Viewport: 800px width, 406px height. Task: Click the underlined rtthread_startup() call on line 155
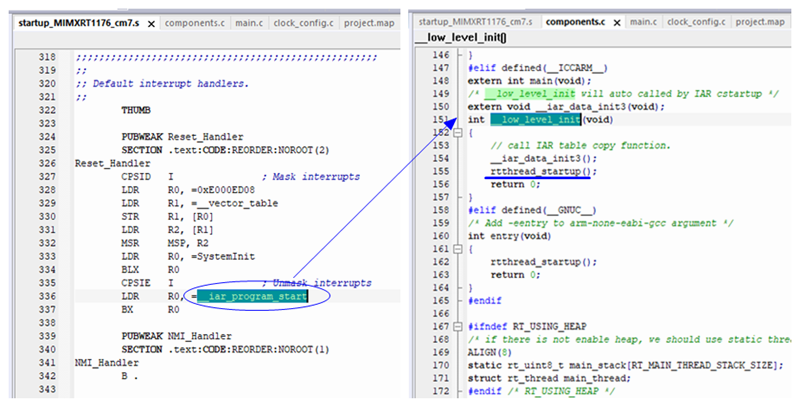pyautogui.click(x=541, y=171)
